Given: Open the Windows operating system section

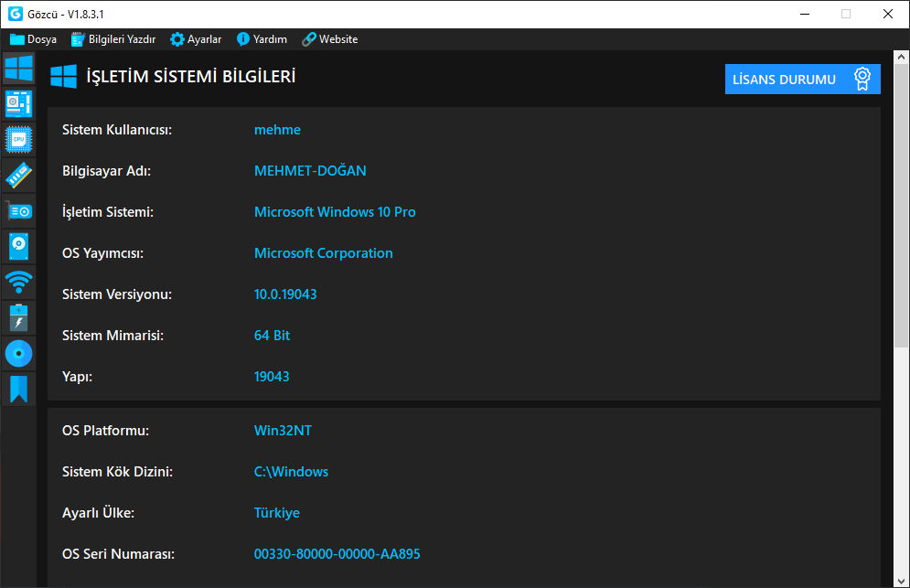Looking at the screenshot, I should click(x=18, y=69).
